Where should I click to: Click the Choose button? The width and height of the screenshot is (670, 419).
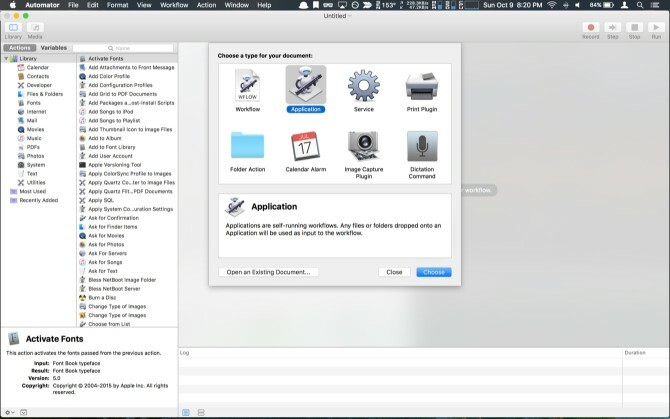434,272
